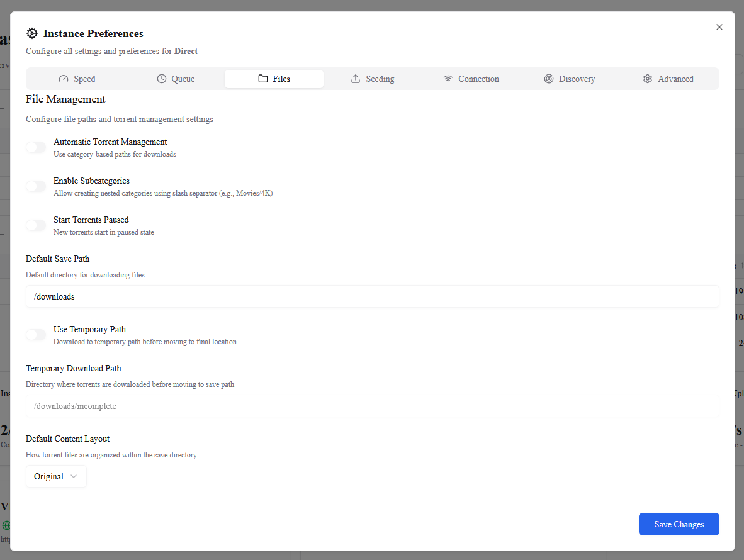The image size is (744, 560).
Task: Click the Queue clock icon
Action: coord(162,79)
